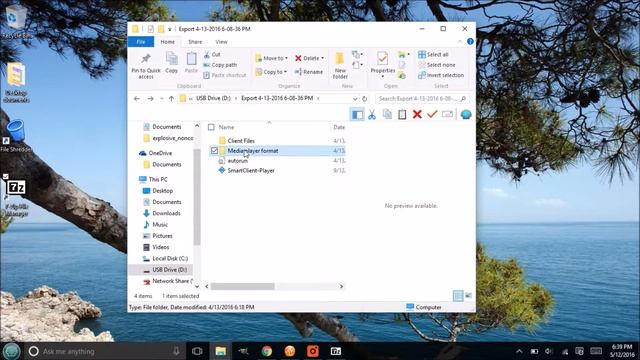Screen dimensions: 640x360
Task: Click the ribbon Paste icon
Action: (x=191, y=62)
